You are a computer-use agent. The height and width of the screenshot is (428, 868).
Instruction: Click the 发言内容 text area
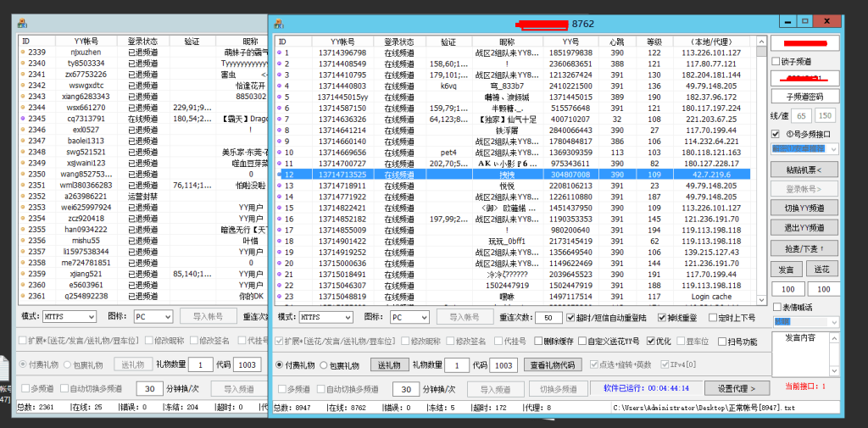(800, 353)
